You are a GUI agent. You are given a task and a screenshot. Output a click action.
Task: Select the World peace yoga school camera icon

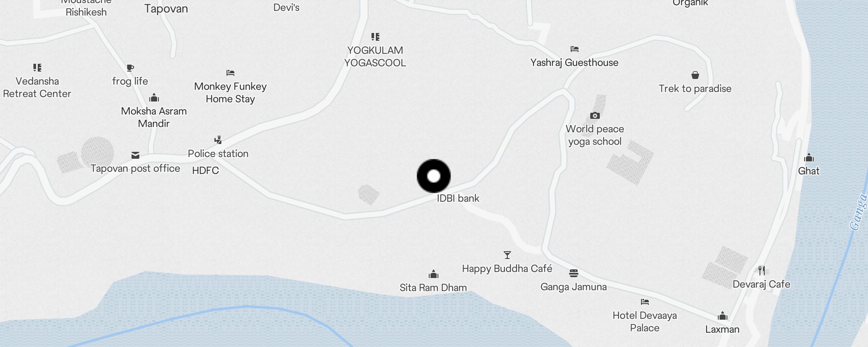(x=595, y=115)
